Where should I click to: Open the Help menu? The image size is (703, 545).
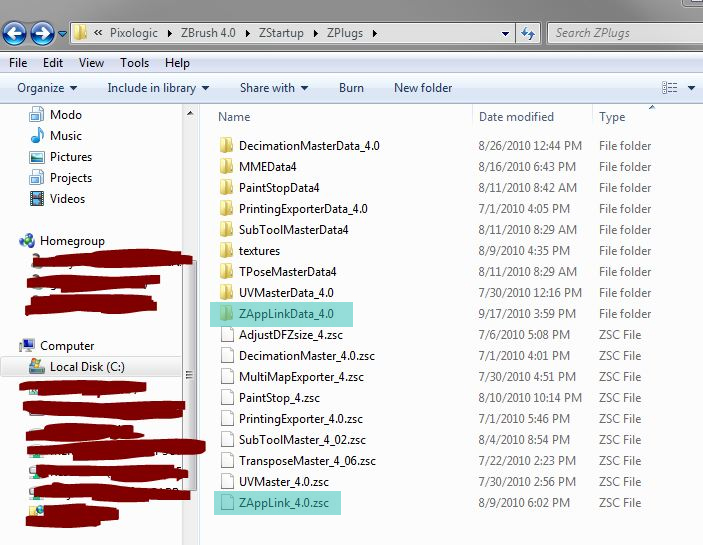pyautogui.click(x=177, y=63)
